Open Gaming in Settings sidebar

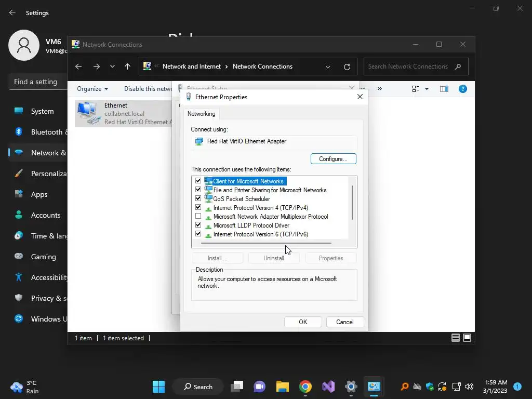pos(38,257)
